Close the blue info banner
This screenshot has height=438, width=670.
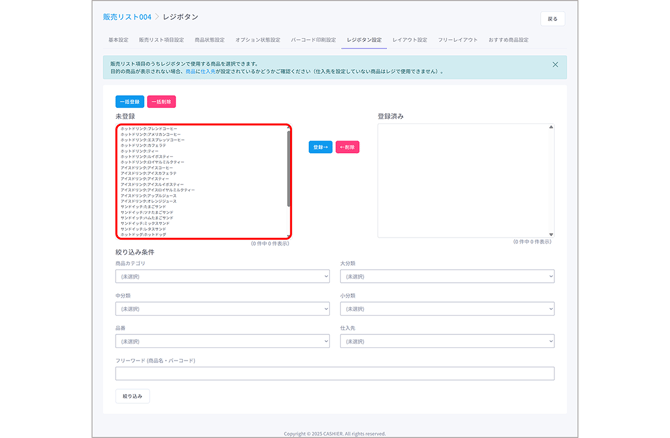pos(556,64)
